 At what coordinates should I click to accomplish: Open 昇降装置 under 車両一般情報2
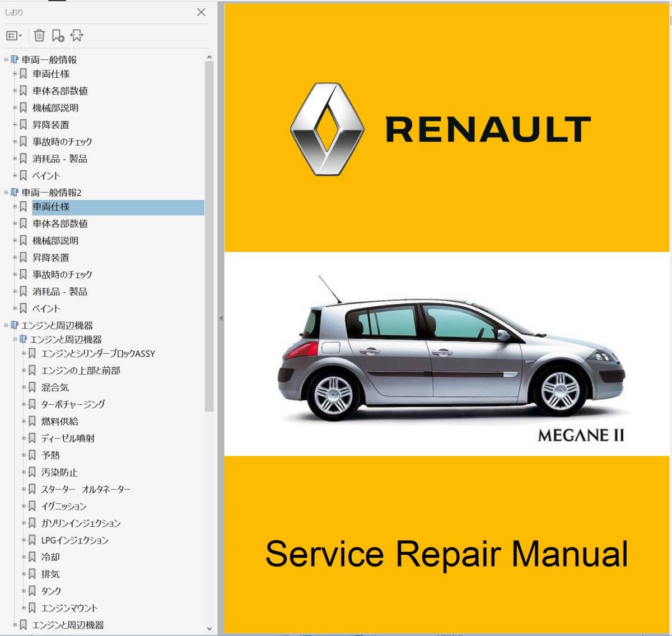coord(51,258)
